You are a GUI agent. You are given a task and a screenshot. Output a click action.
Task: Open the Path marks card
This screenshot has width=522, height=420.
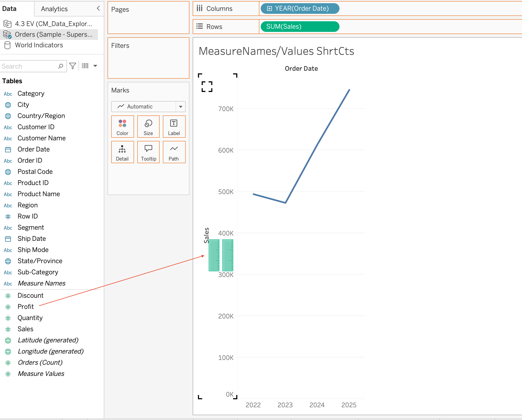coord(174,152)
